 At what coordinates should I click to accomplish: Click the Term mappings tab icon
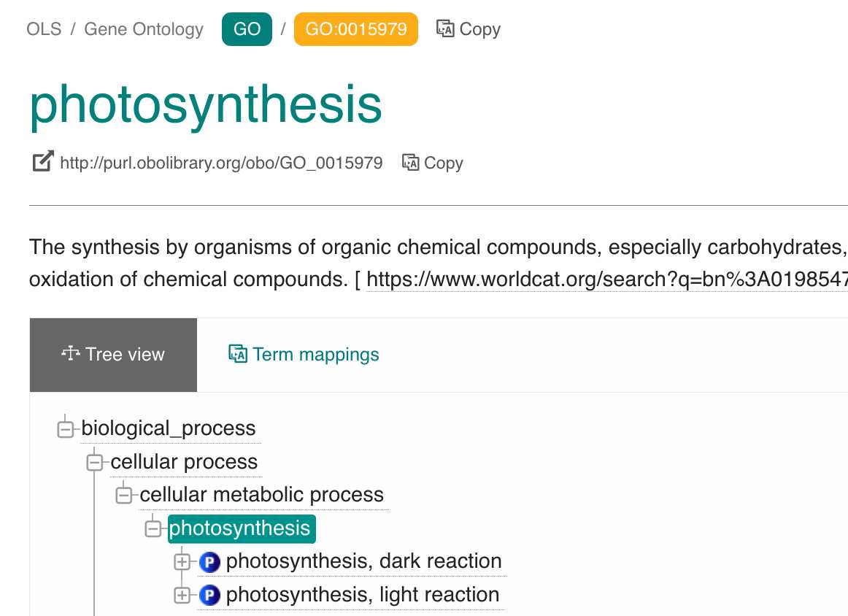(x=238, y=354)
